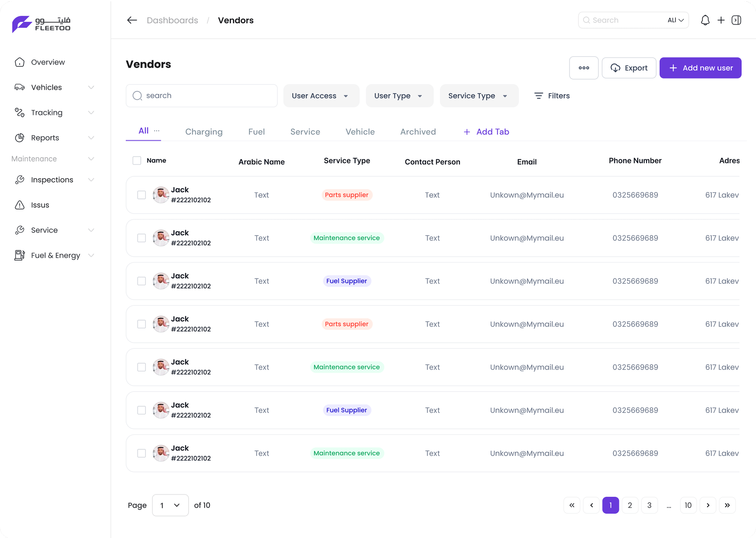The height and width of the screenshot is (538, 756).
Task: Open the notifications bell icon
Action: 705,20
